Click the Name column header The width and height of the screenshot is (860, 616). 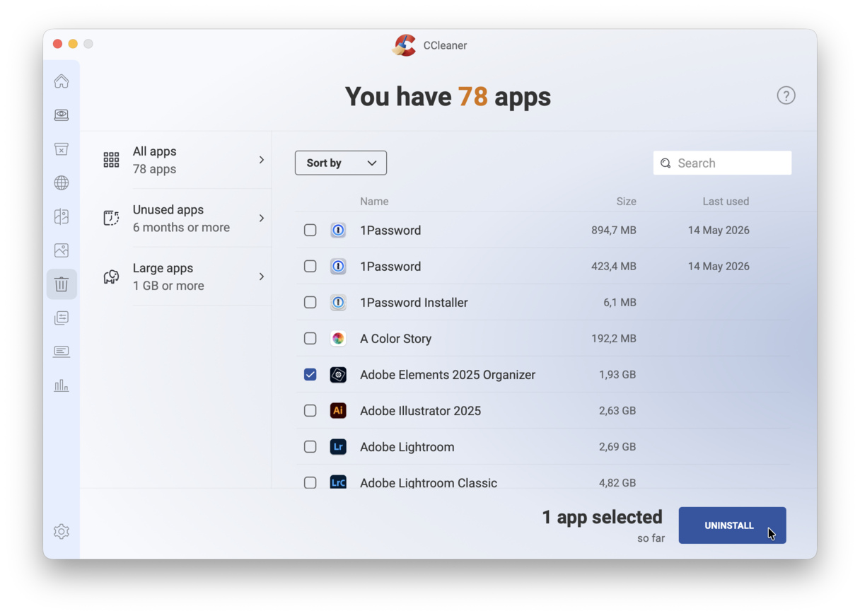click(374, 202)
